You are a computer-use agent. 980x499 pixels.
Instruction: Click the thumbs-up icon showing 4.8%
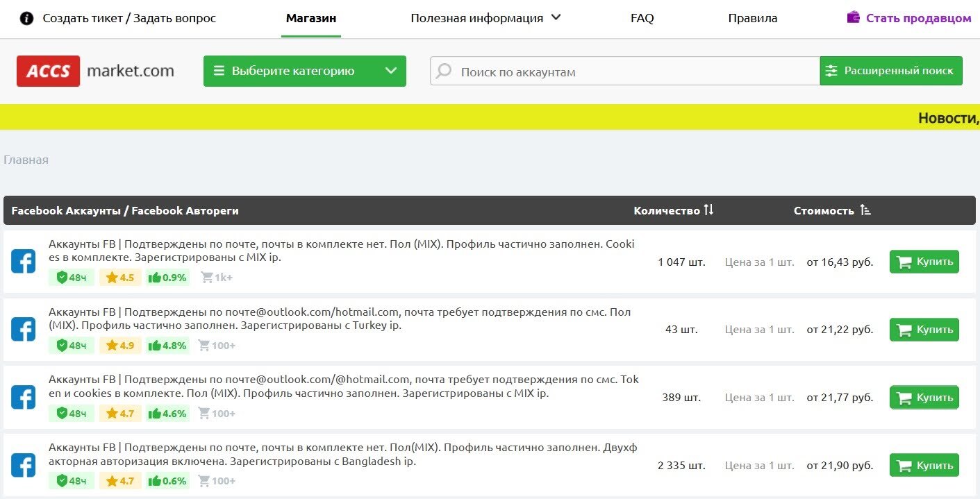coord(156,345)
